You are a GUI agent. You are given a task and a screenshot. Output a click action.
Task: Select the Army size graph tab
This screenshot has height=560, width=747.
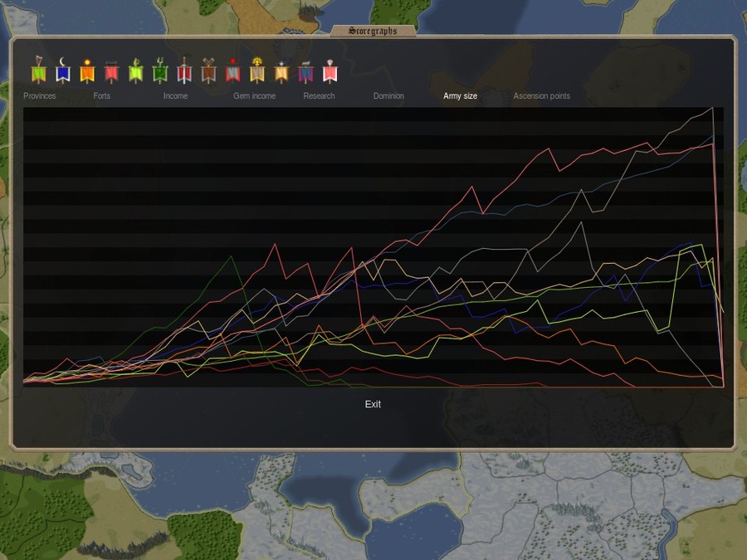[460, 95]
